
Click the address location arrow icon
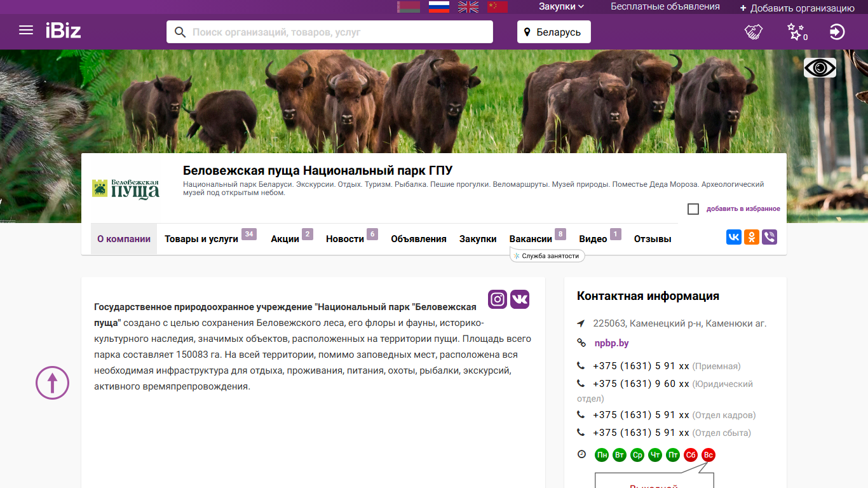click(581, 323)
